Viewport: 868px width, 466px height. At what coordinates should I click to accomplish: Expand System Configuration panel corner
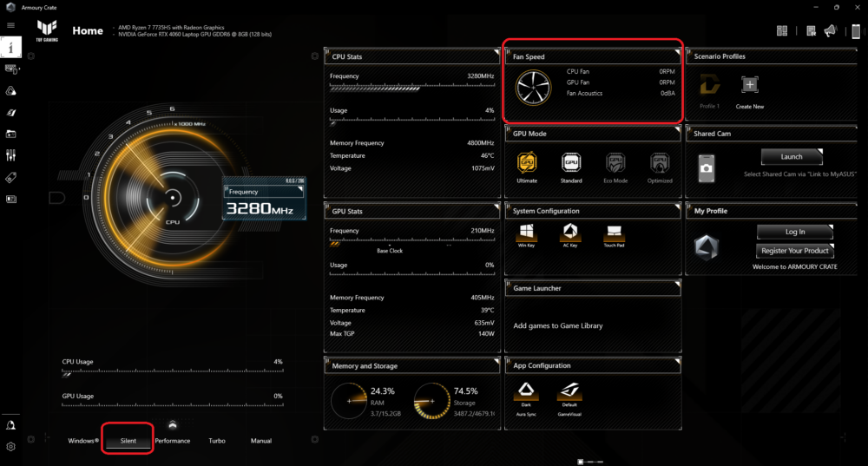click(x=677, y=207)
